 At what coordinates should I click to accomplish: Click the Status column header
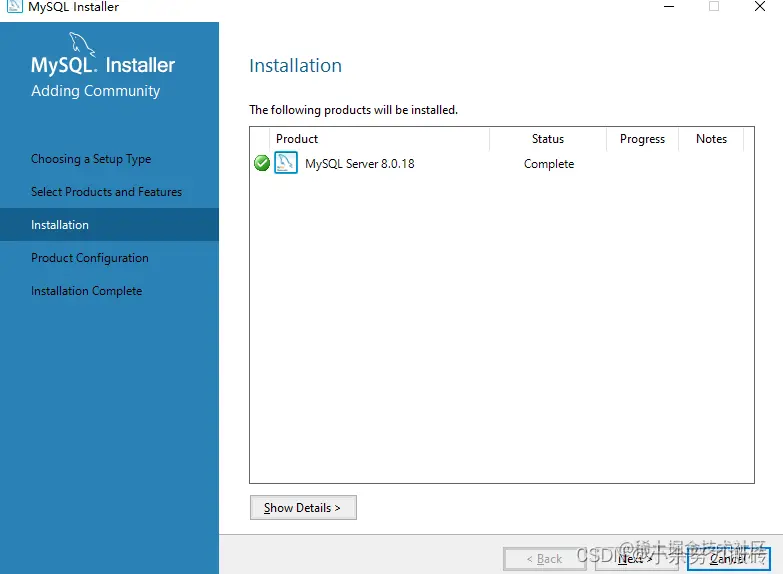tap(548, 139)
